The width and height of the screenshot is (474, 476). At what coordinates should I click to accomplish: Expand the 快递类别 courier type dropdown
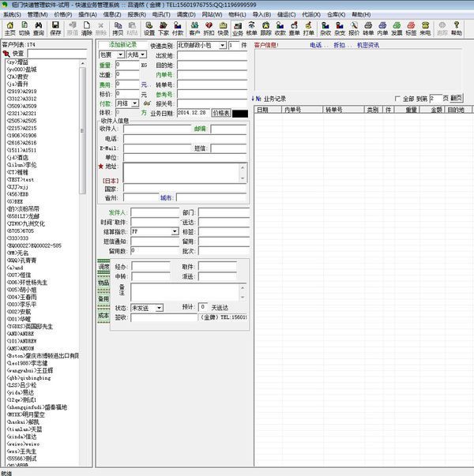[224, 46]
